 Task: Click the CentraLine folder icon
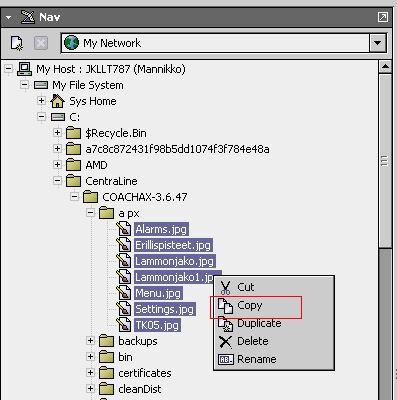point(73,181)
